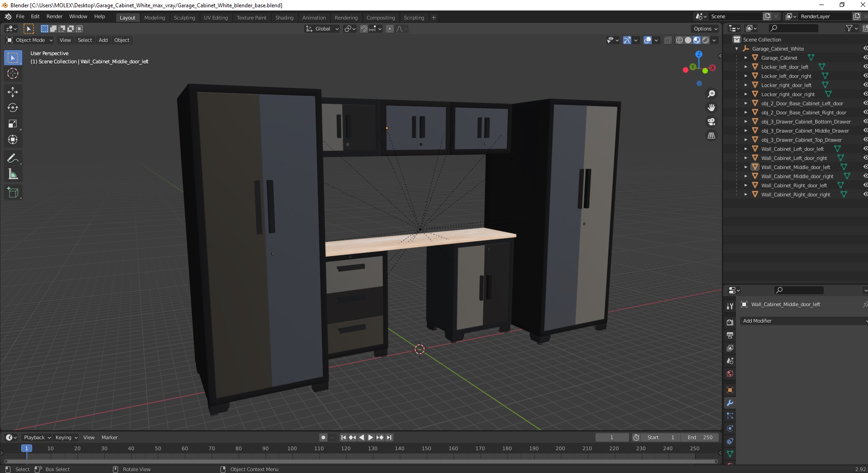Viewport: 868px width, 473px height.
Task: Open the Render properties tab
Action: tap(730, 322)
